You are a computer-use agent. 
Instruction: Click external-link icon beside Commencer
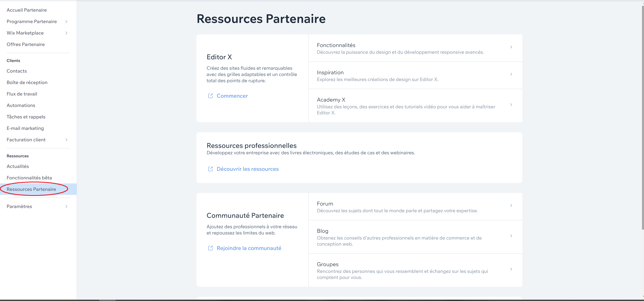(210, 96)
